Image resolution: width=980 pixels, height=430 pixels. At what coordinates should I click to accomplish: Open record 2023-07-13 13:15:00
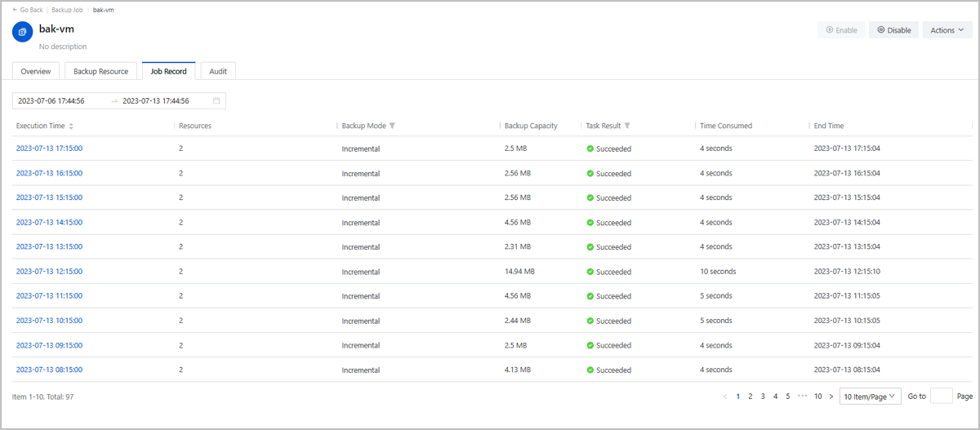pyautogui.click(x=49, y=246)
